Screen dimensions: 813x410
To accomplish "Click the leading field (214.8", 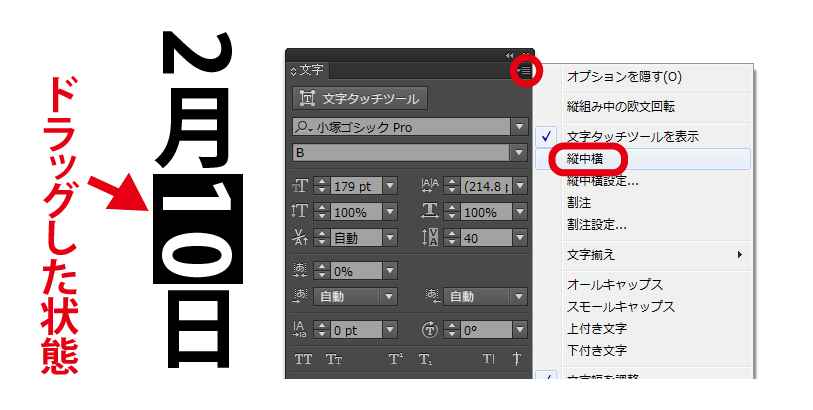I will 486,186.
